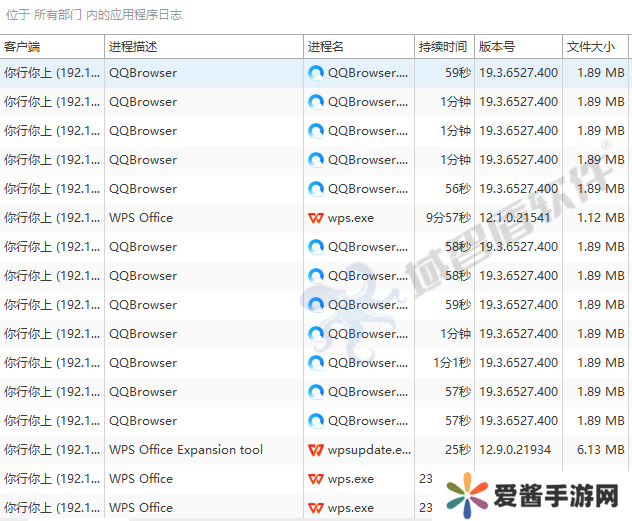Click the wps.exe icon in the bottom row
The height and width of the screenshot is (521, 632).
316,508
